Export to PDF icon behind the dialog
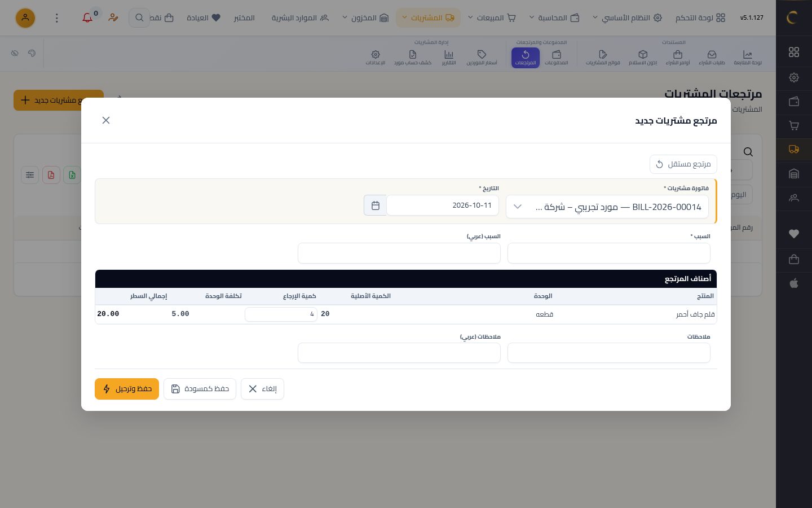This screenshot has height=508, width=812. (51, 175)
